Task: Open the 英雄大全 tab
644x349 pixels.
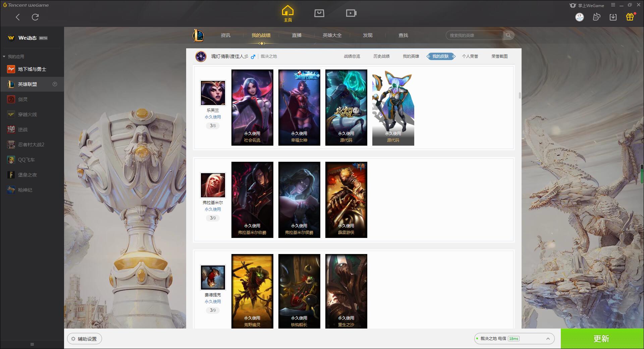Action: pos(332,35)
